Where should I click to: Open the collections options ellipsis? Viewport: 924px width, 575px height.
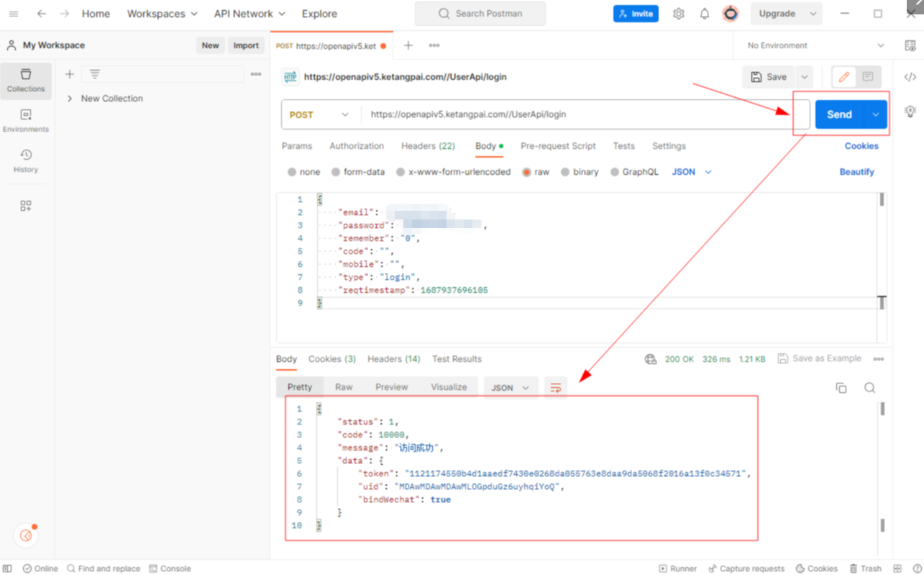(256, 74)
